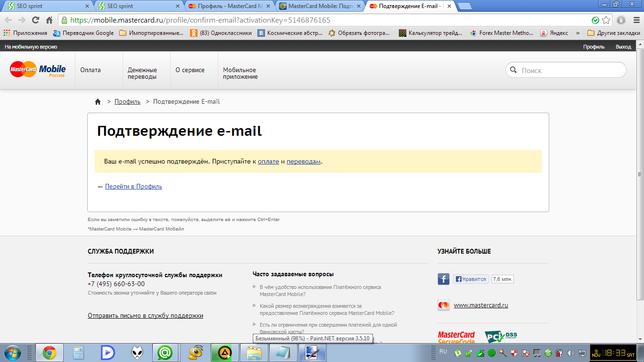Bookmark this page with the star icon
644x362 pixels.
(606, 20)
